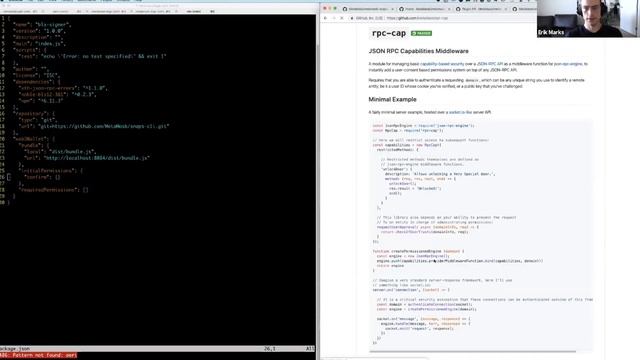The image size is (640, 360).
Task: Select the first GitHub browser tab
Action: point(368,9)
